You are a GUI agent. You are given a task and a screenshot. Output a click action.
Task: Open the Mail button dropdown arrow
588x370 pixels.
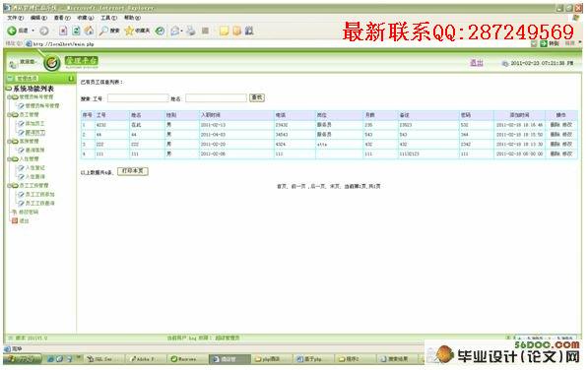tap(181, 31)
